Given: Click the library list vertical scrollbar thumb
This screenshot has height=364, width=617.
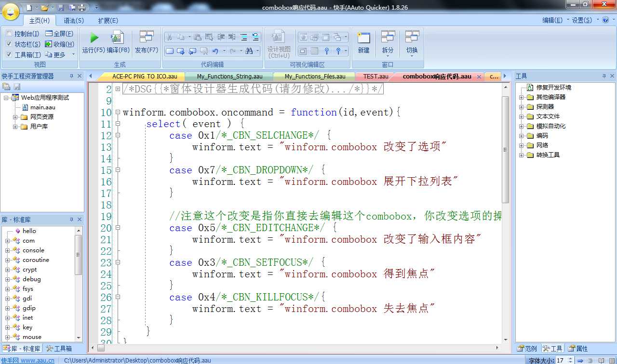Looking at the screenshot, I should tap(79, 255).
